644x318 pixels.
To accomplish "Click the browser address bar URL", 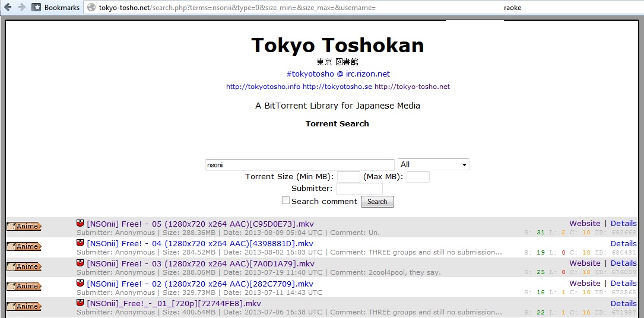I will (x=237, y=7).
